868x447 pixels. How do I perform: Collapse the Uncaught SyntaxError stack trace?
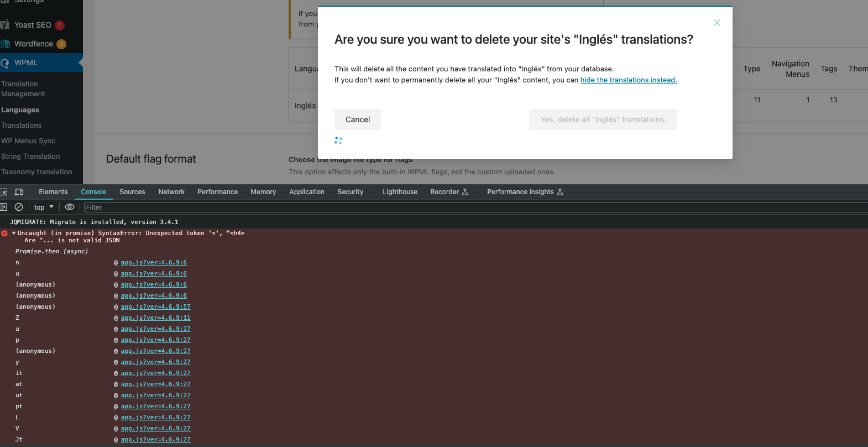pos(13,233)
